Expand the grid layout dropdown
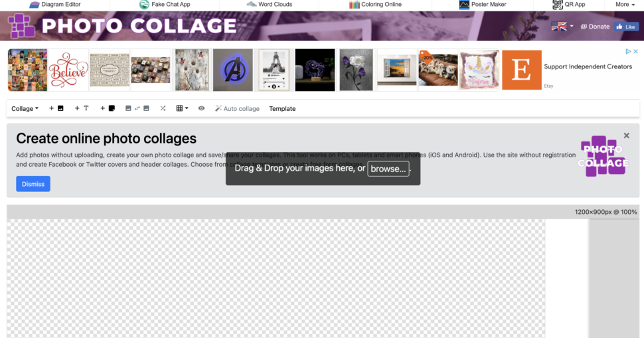Viewport: 644px width, 338px height. pos(182,108)
